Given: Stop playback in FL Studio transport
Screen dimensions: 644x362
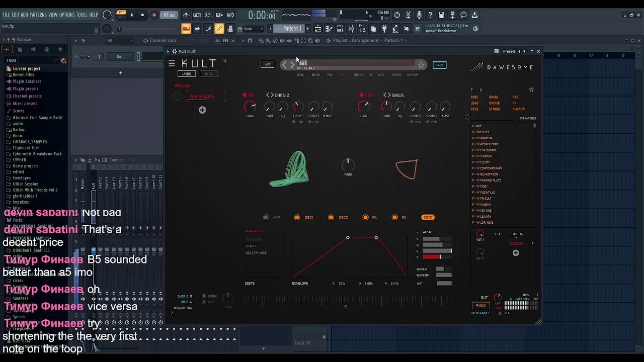Looking at the screenshot, I should click(x=142, y=15).
